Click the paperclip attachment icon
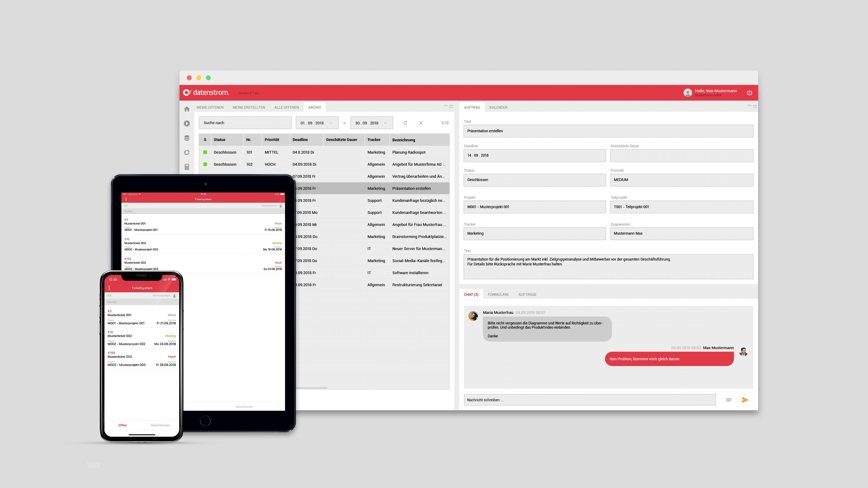The height and width of the screenshot is (488, 868). coord(729,400)
